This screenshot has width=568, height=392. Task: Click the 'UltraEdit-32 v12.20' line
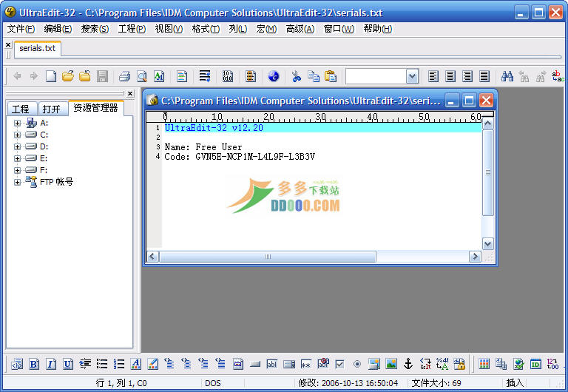point(214,128)
